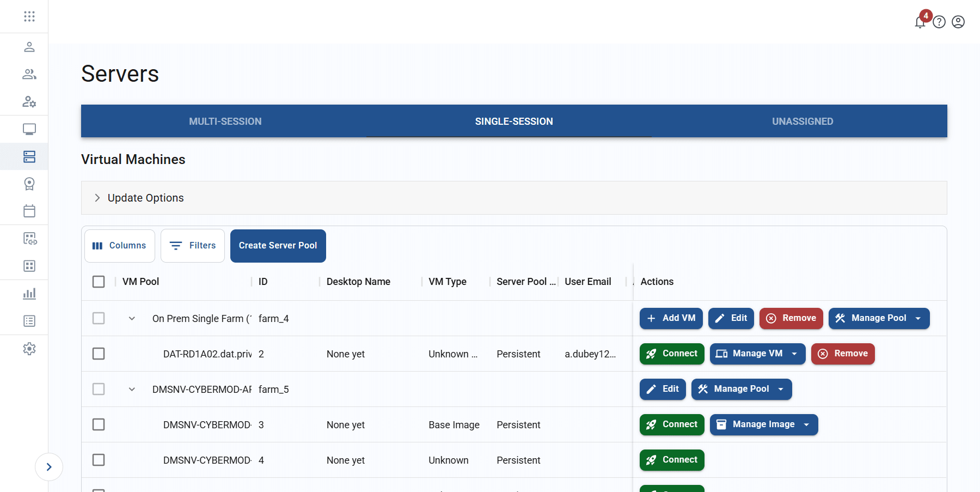This screenshot has width=980, height=492.
Task: Check the box for VM ID 3
Action: tap(99, 424)
